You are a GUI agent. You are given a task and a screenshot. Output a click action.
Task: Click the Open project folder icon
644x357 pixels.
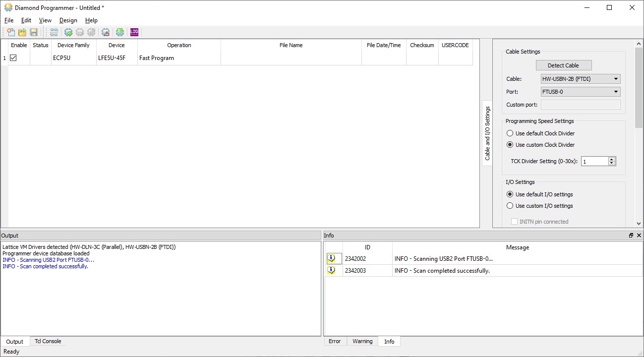coord(22,32)
